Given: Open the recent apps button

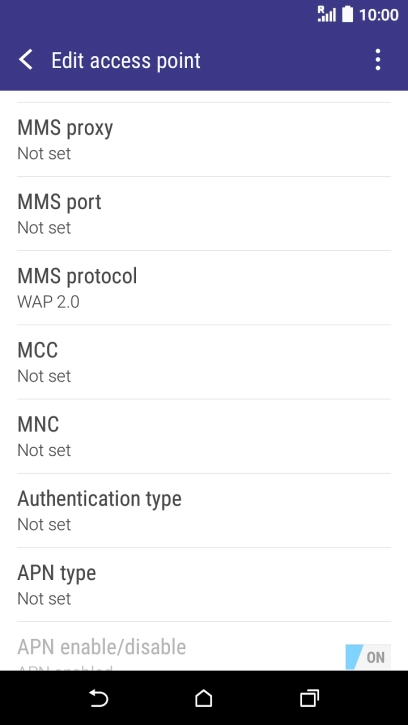Looking at the screenshot, I should (x=309, y=698).
